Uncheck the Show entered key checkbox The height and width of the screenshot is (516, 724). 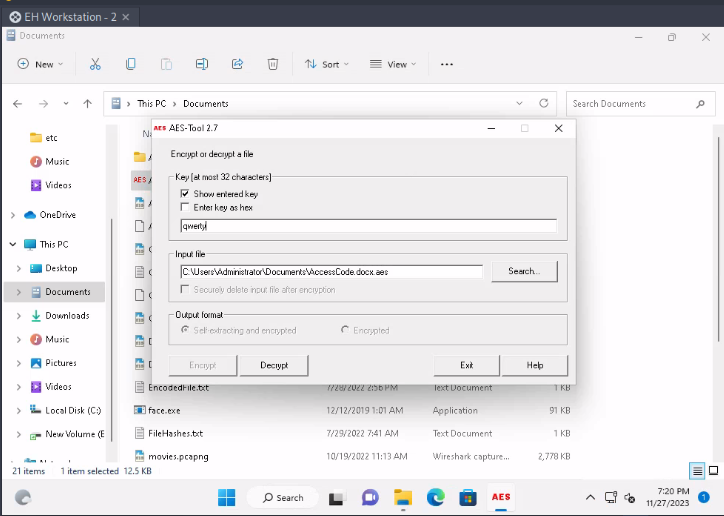coord(185,193)
